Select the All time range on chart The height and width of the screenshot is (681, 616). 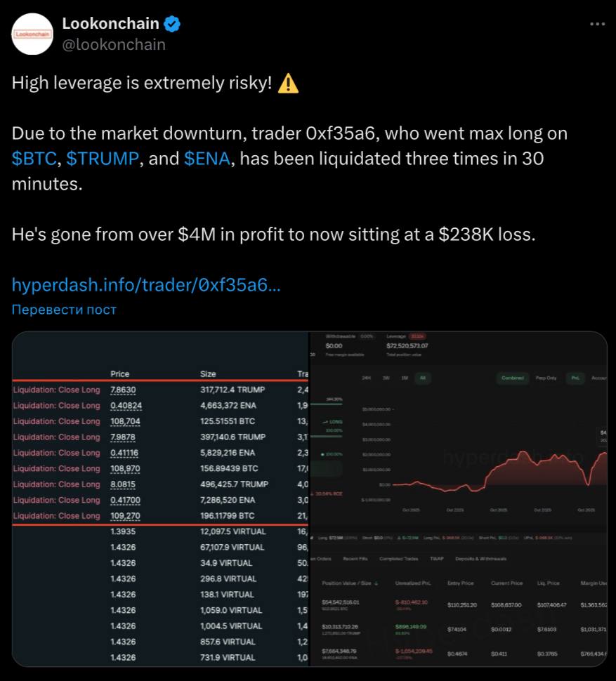423,378
